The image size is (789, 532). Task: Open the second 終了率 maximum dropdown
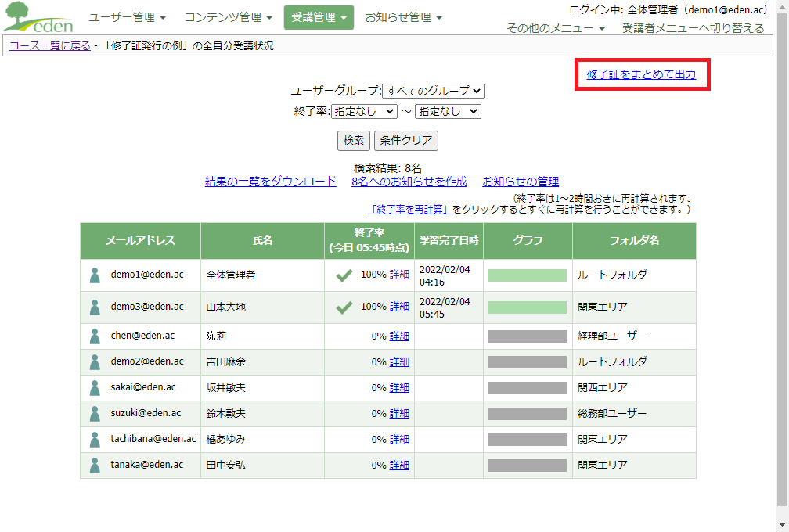[448, 112]
